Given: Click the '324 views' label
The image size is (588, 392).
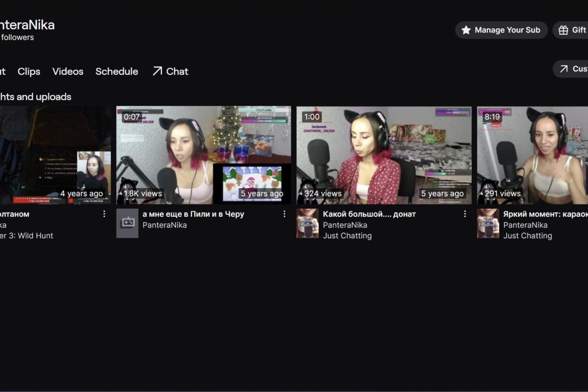Looking at the screenshot, I should pyautogui.click(x=323, y=193).
